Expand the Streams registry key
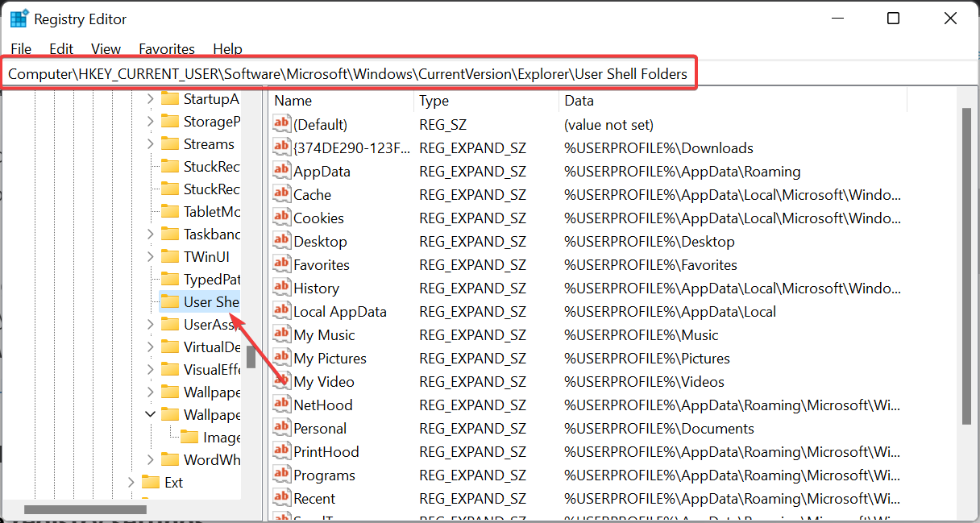 click(x=150, y=143)
